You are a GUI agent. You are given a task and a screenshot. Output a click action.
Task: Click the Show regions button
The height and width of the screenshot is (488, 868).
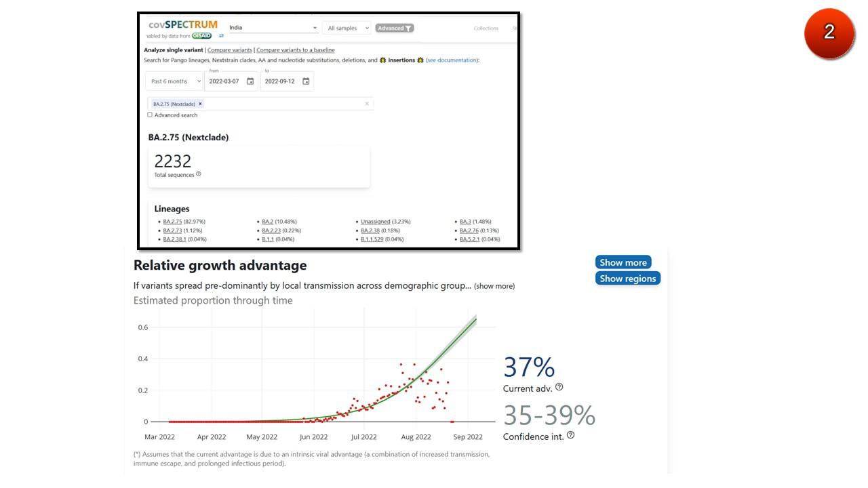point(627,279)
